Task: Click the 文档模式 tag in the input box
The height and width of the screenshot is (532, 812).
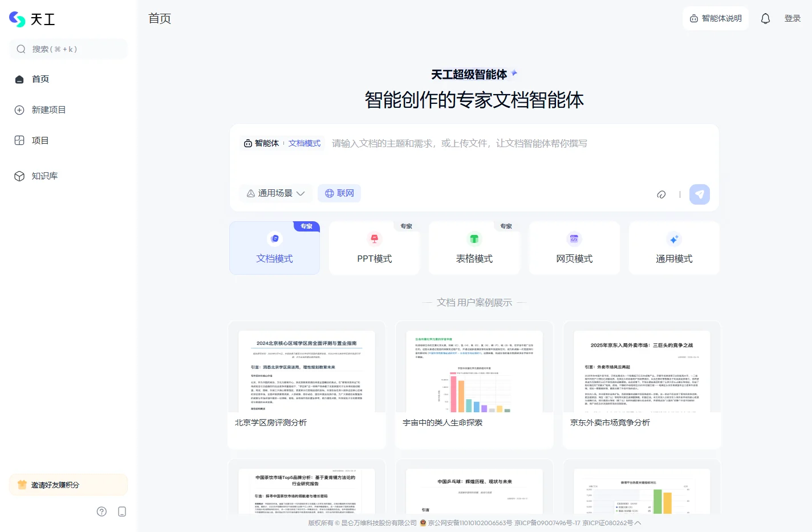Action: (x=304, y=144)
